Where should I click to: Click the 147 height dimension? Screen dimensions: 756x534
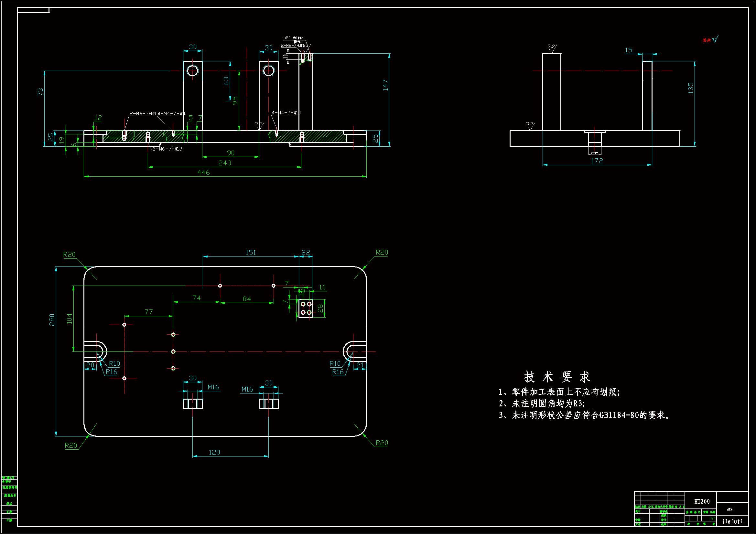[x=385, y=85]
